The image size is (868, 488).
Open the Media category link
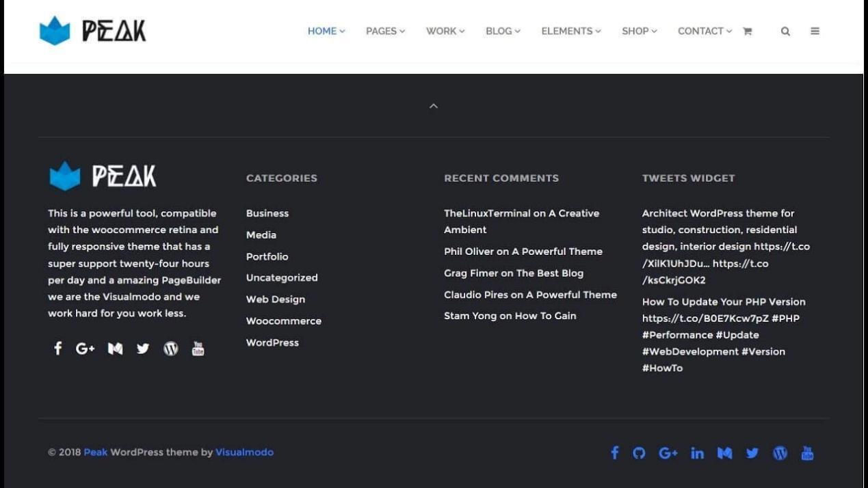(x=261, y=235)
